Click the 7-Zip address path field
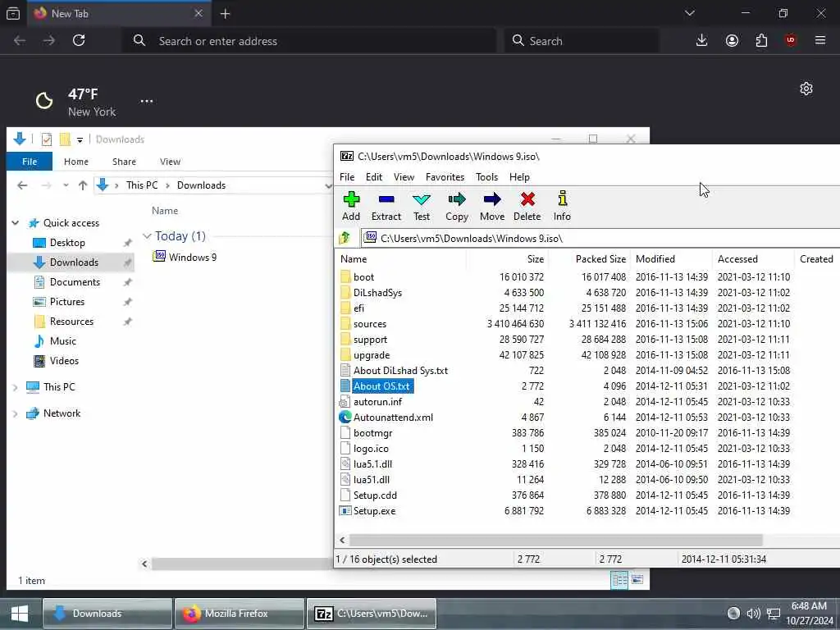This screenshot has width=840, height=630. point(600,238)
